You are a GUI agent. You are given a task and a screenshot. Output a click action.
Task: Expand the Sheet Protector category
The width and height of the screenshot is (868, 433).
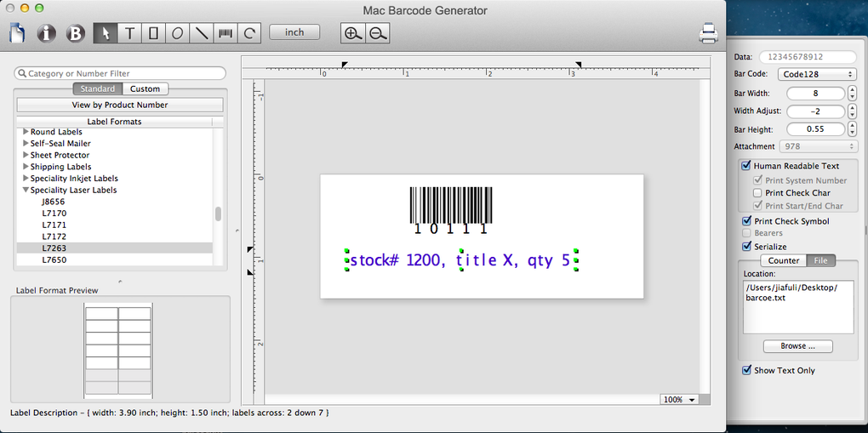[x=26, y=155]
